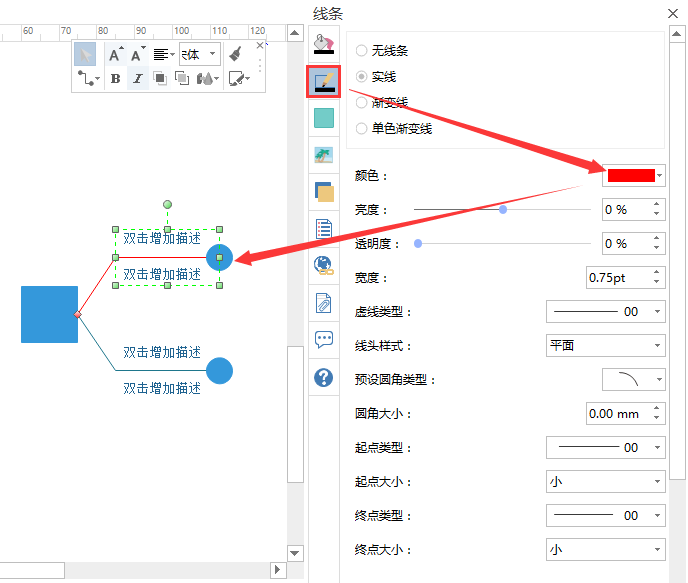The height and width of the screenshot is (583, 688).
Task: Open the connector tool dropdown
Action: [x=88, y=79]
